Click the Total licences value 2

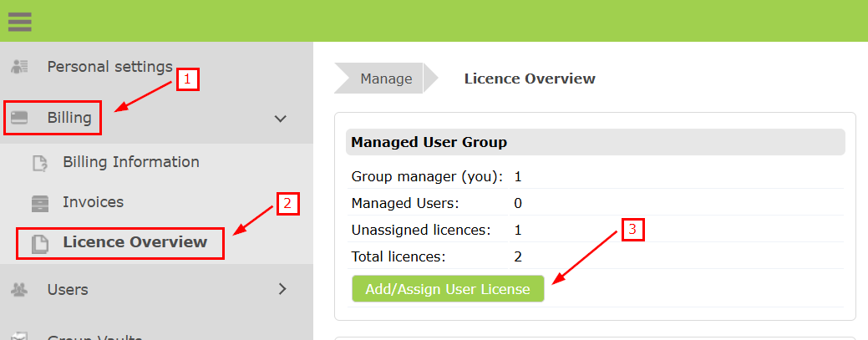(x=518, y=257)
